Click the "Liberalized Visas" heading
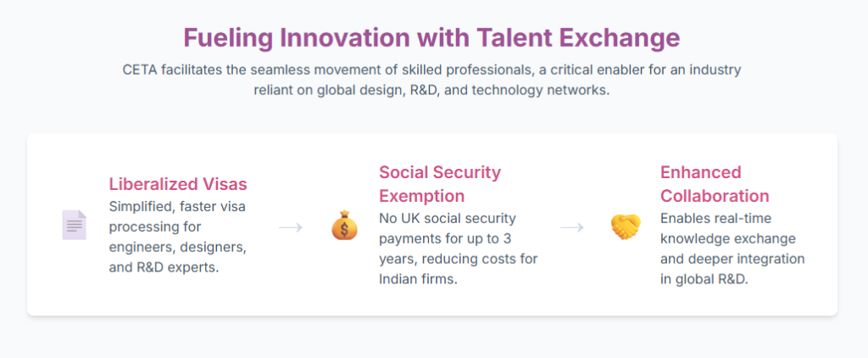 [x=178, y=183]
